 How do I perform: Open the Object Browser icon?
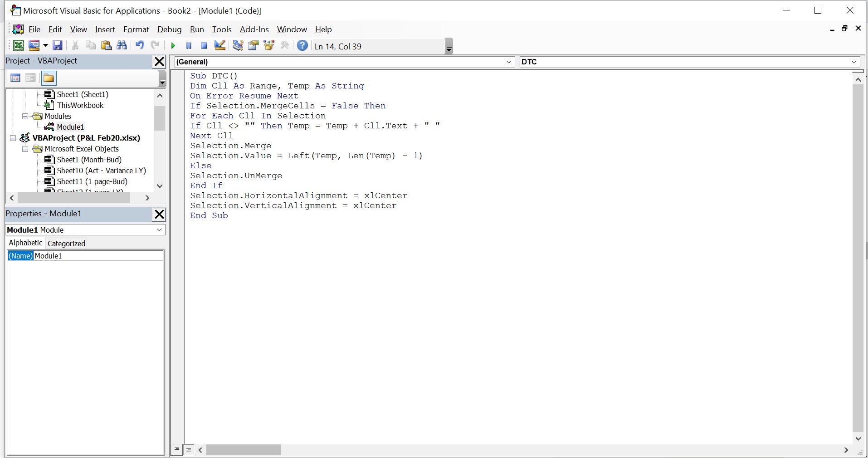click(x=269, y=45)
